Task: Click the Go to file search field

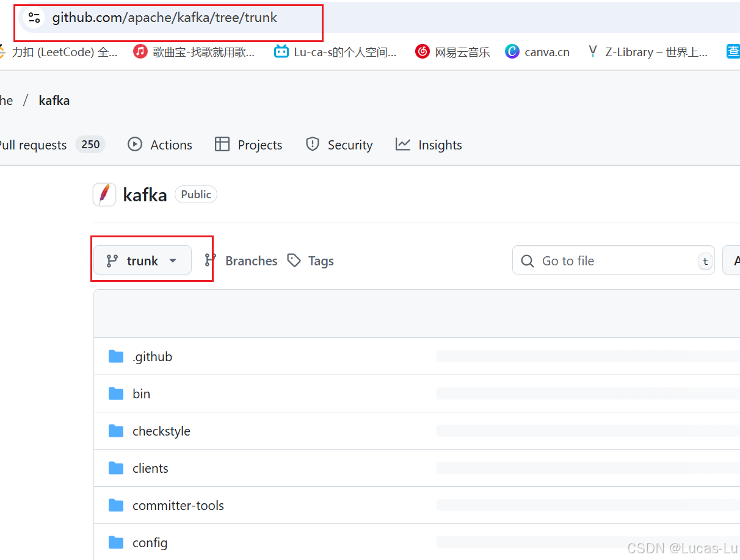Action: 614,260
